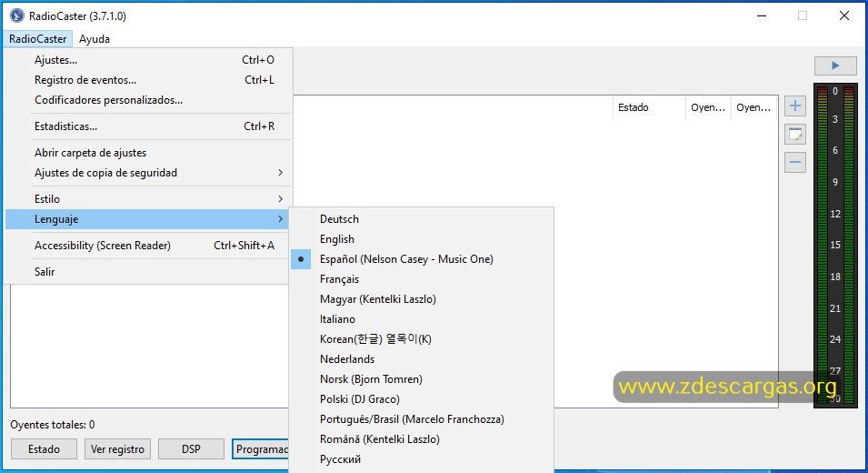Select the Korean language option
This screenshot has width=868, height=473.
(421, 339)
